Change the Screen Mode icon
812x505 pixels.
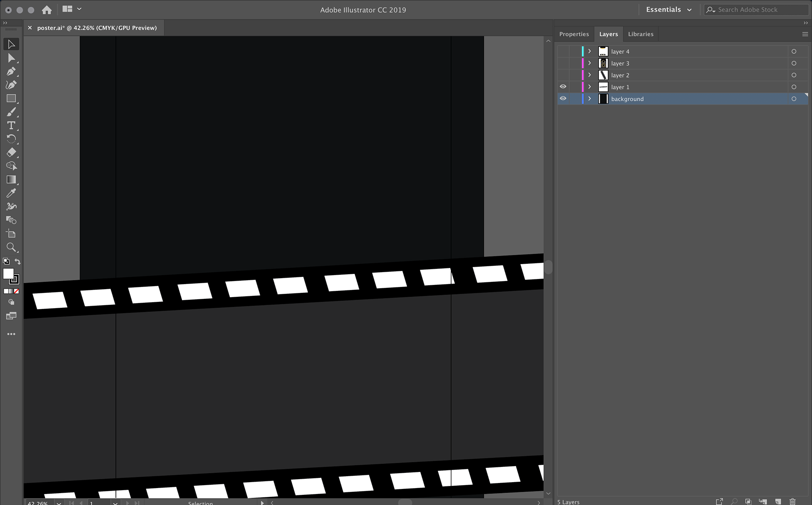11,316
